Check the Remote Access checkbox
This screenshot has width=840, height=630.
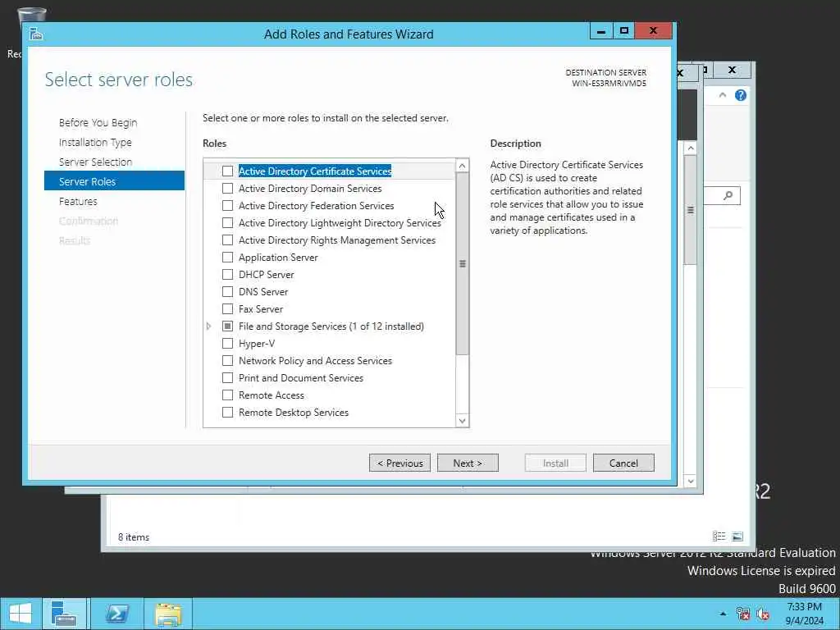(228, 395)
